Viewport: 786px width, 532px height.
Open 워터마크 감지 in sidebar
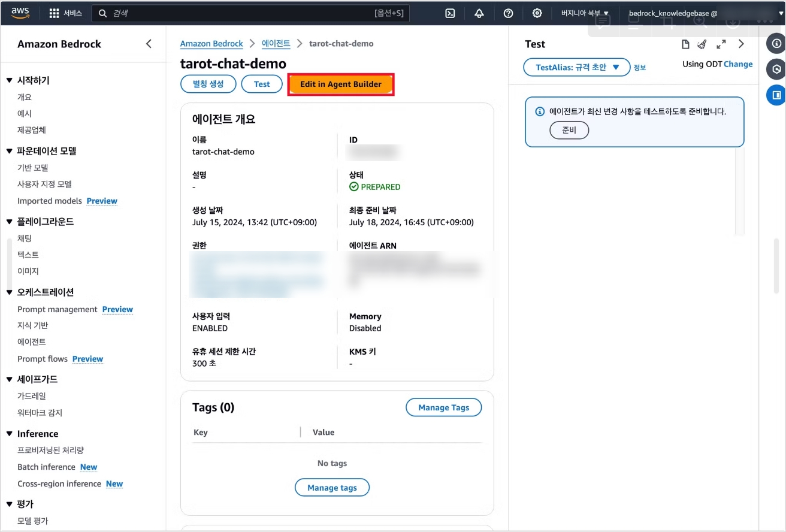(40, 413)
